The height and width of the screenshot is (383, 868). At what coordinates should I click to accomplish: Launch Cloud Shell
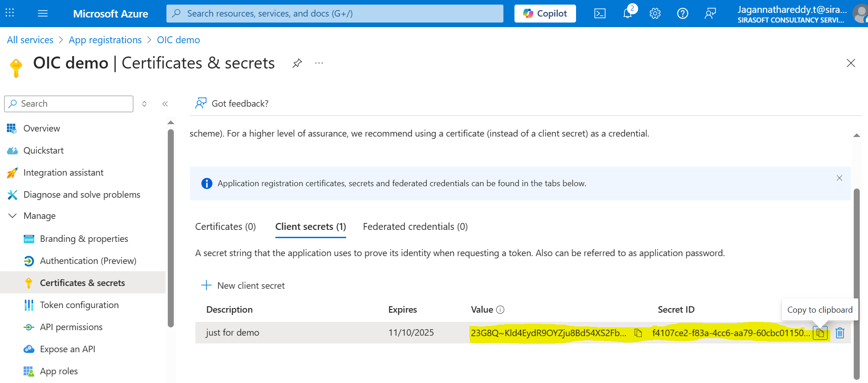[600, 13]
